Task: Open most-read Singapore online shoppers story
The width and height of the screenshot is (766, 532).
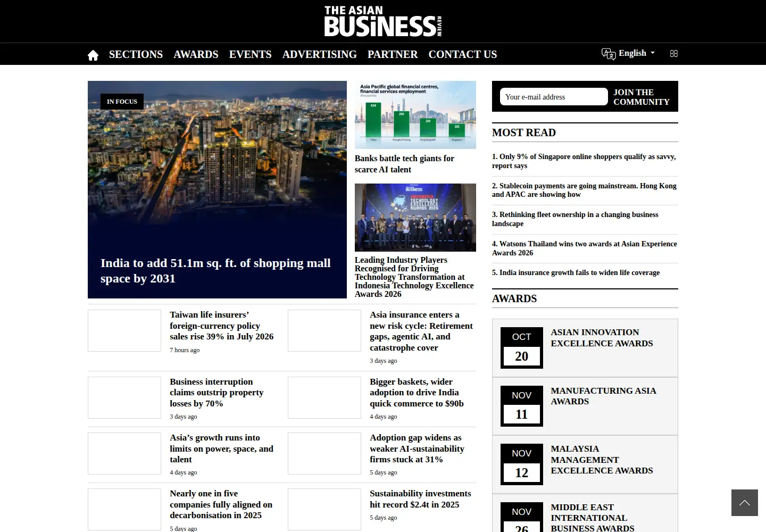Action: tap(584, 161)
